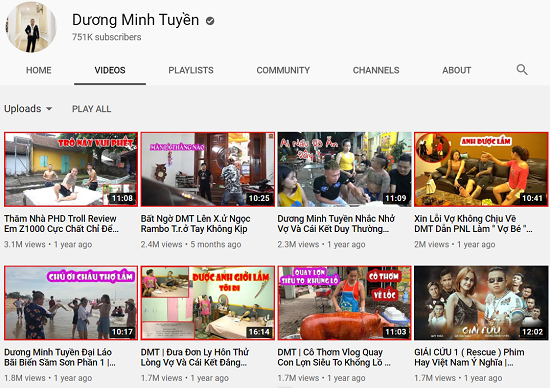Open the 12:02 'Giải Cứu 1' video thumbnail

coord(481,303)
